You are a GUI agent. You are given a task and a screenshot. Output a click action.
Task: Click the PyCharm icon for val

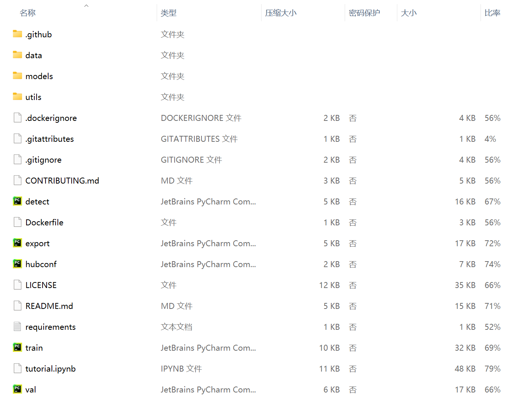pyautogui.click(x=17, y=389)
